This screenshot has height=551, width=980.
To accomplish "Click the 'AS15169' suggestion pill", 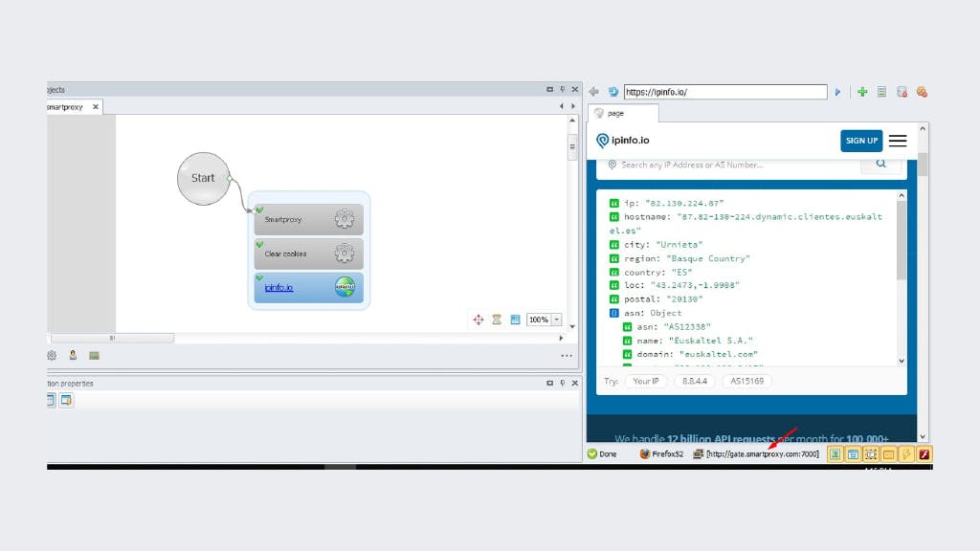I will [x=746, y=381].
